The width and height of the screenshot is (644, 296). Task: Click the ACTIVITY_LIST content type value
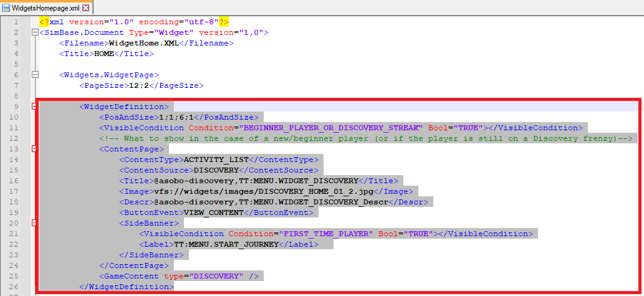coord(216,160)
